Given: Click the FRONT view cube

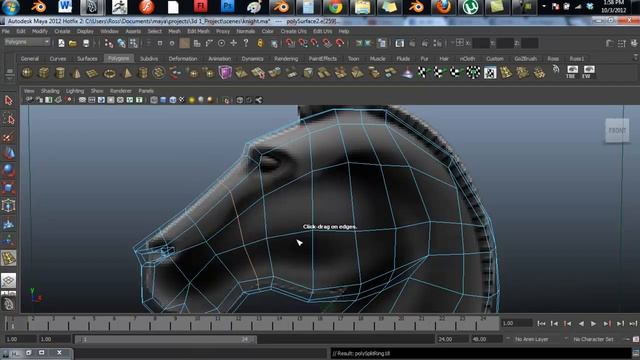Looking at the screenshot, I should click(617, 131).
